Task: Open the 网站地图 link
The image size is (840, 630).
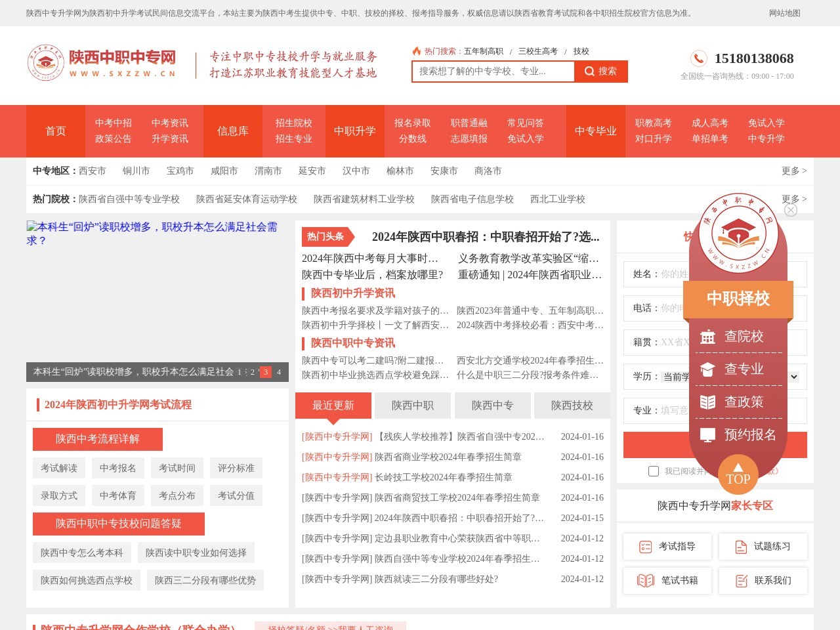Action: 785,13
